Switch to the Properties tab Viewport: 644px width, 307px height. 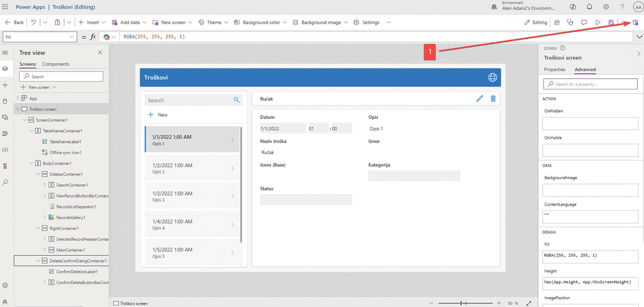(554, 69)
